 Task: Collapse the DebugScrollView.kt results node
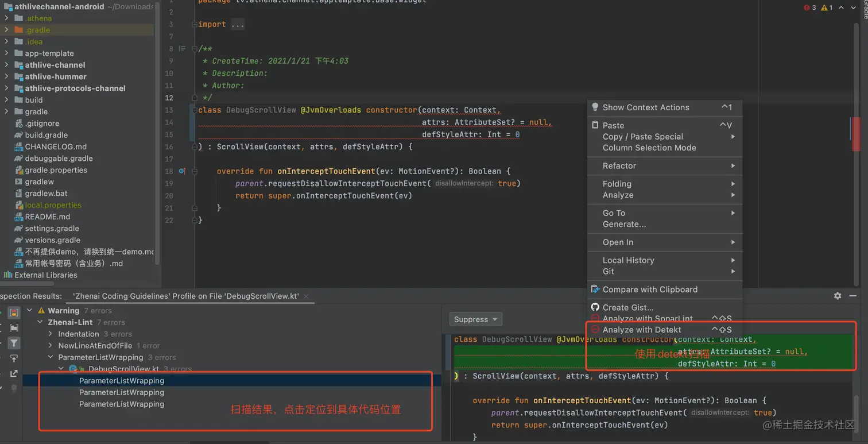pos(61,369)
